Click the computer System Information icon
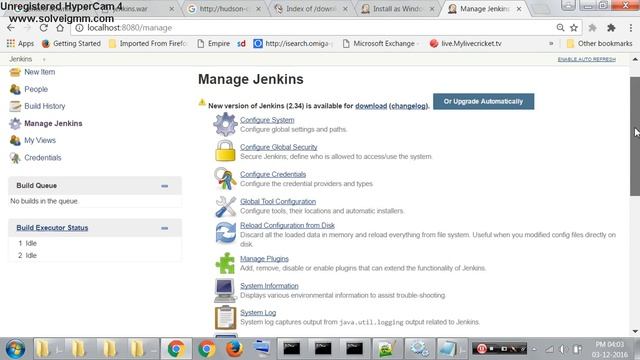Image resolution: width=640 pixels, height=360 pixels. pos(224,290)
